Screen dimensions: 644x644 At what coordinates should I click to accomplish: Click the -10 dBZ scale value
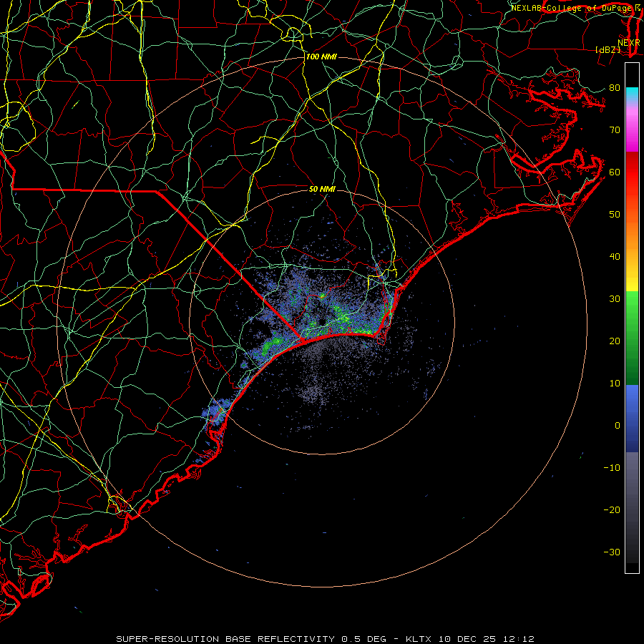point(612,468)
